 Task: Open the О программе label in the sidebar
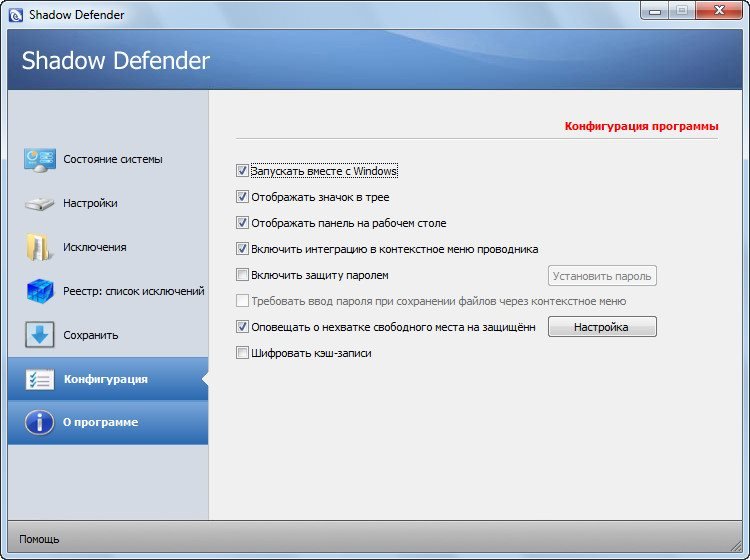(x=100, y=422)
